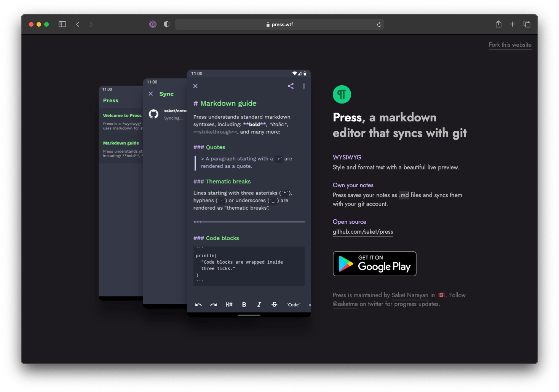Tap the redo arrow in editor toolbar

click(x=214, y=304)
